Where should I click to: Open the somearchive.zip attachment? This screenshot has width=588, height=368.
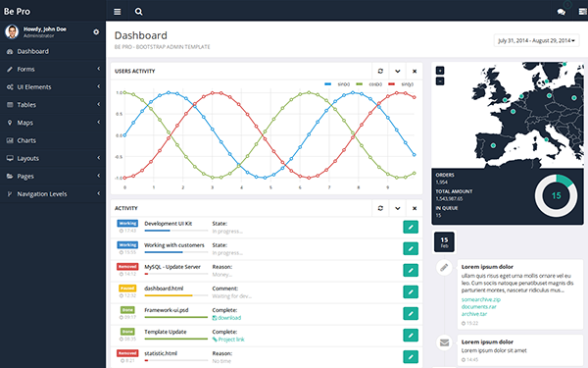(481, 299)
